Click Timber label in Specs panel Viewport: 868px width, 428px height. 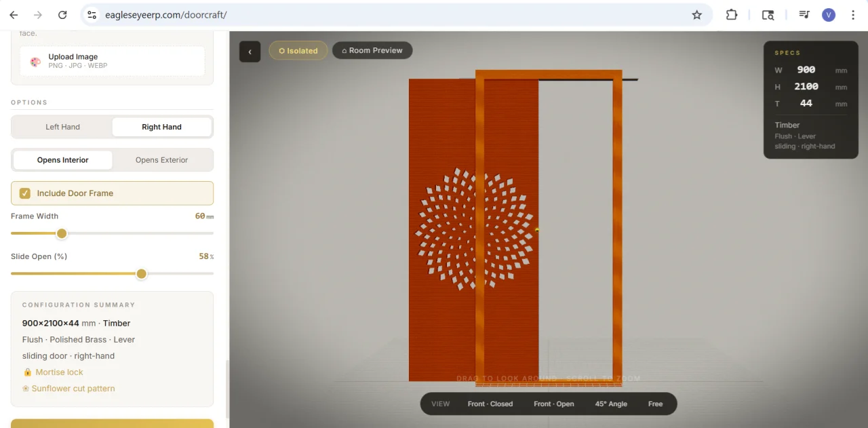(x=787, y=125)
